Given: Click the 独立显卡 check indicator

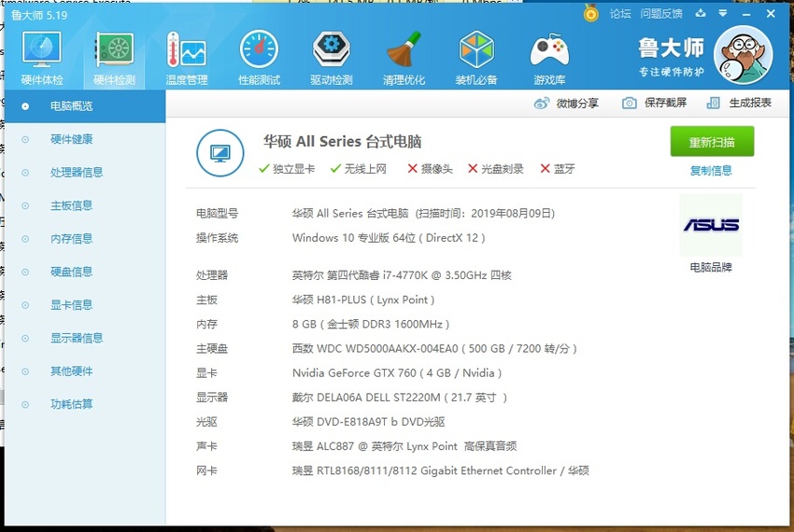Looking at the screenshot, I should [x=287, y=169].
